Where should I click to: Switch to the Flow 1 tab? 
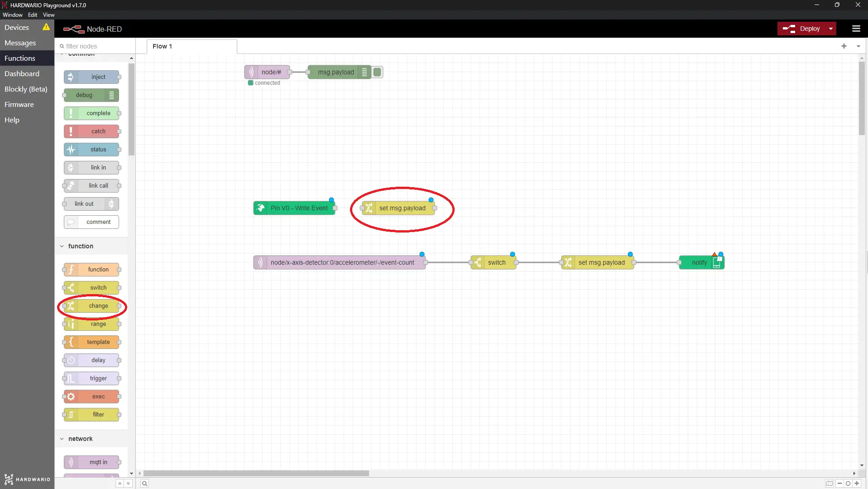192,46
